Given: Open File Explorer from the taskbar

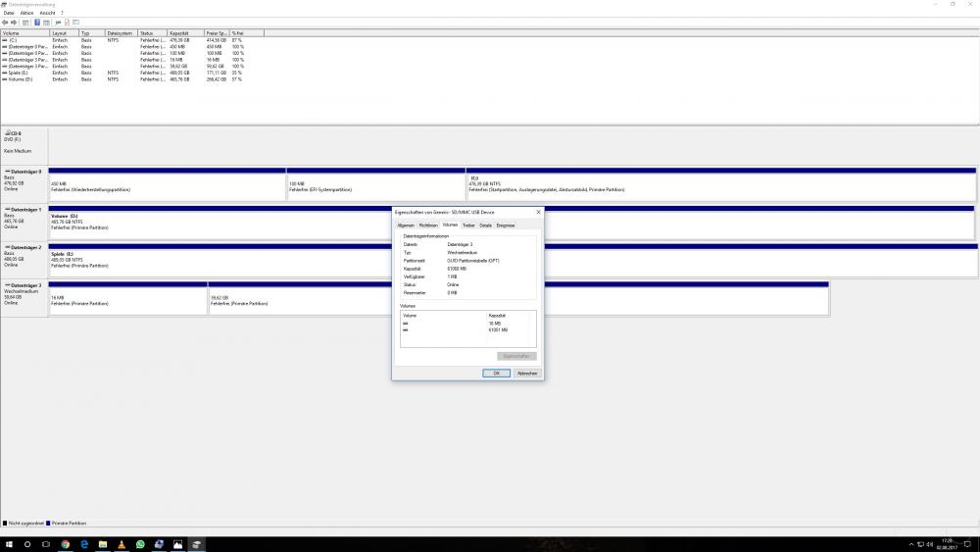Looking at the screenshot, I should (x=102, y=543).
